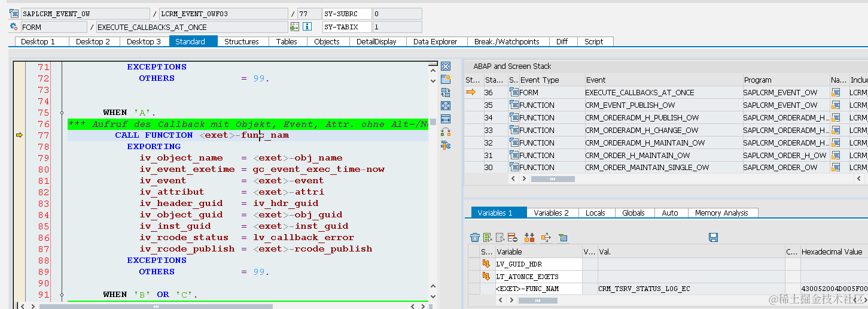Click gc_event_exec_time-now in line 80

coord(319,169)
